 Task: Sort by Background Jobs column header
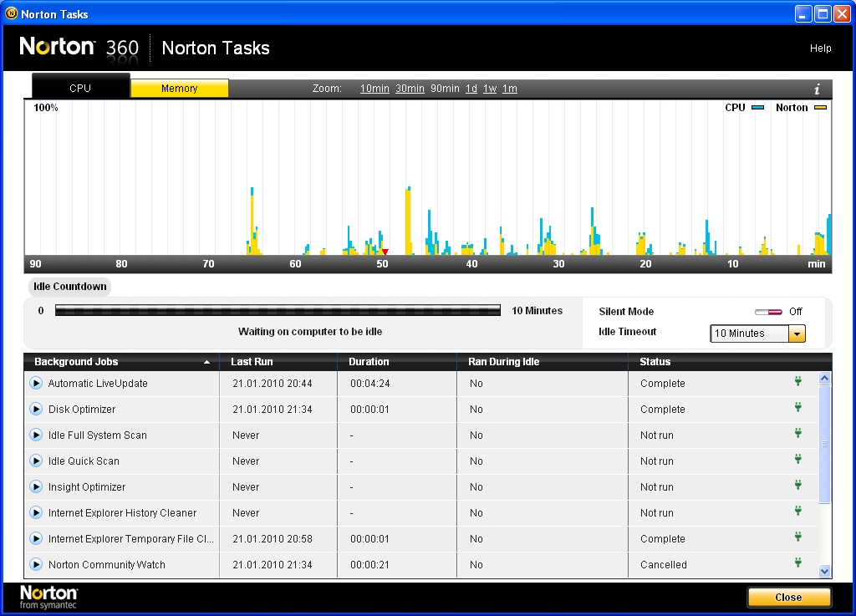121,362
